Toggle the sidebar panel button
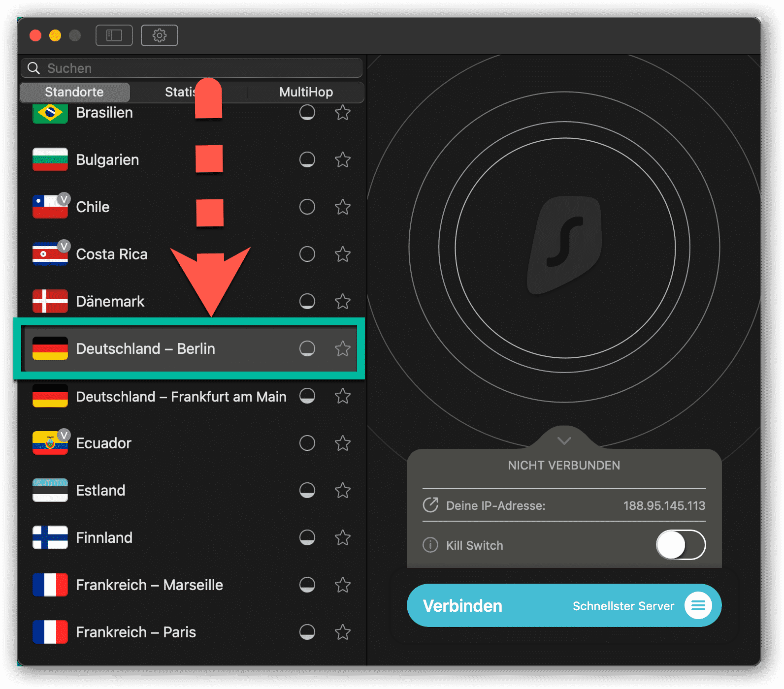Screen dimensions: 784x689 [114, 35]
